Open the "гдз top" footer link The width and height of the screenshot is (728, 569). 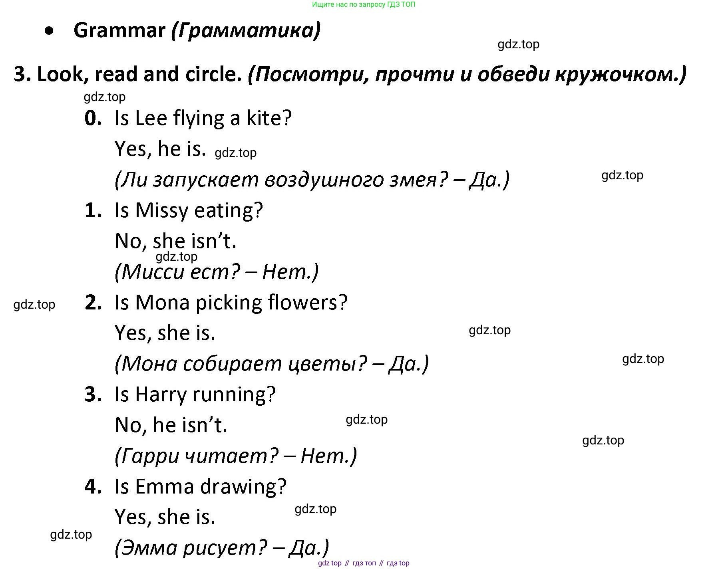398,563
